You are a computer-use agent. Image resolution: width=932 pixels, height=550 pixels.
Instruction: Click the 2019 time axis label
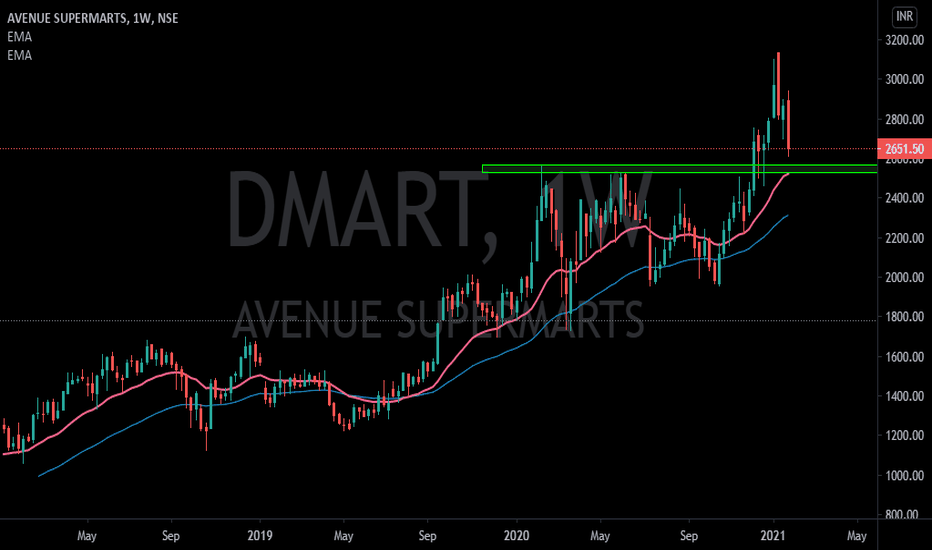click(x=260, y=536)
